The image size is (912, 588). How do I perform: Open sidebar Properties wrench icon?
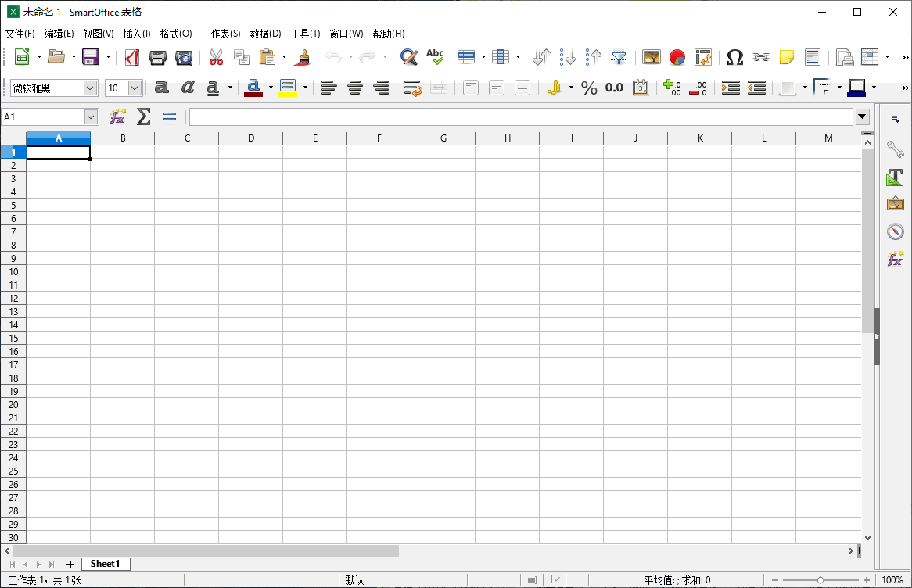point(895,149)
